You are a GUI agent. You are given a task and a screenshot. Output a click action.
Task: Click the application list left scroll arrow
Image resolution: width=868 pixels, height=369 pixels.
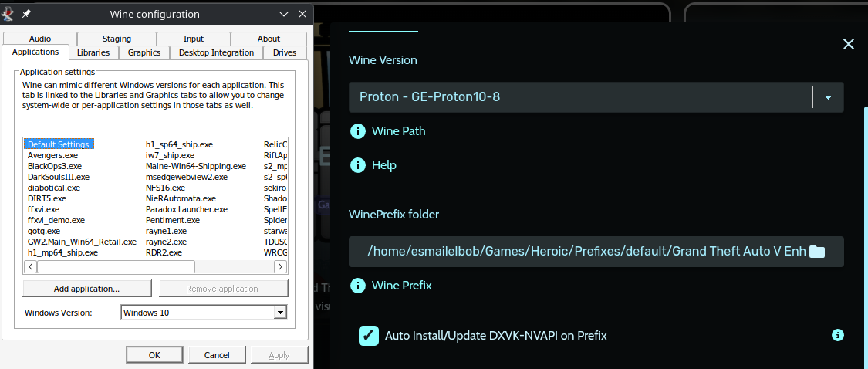30,267
